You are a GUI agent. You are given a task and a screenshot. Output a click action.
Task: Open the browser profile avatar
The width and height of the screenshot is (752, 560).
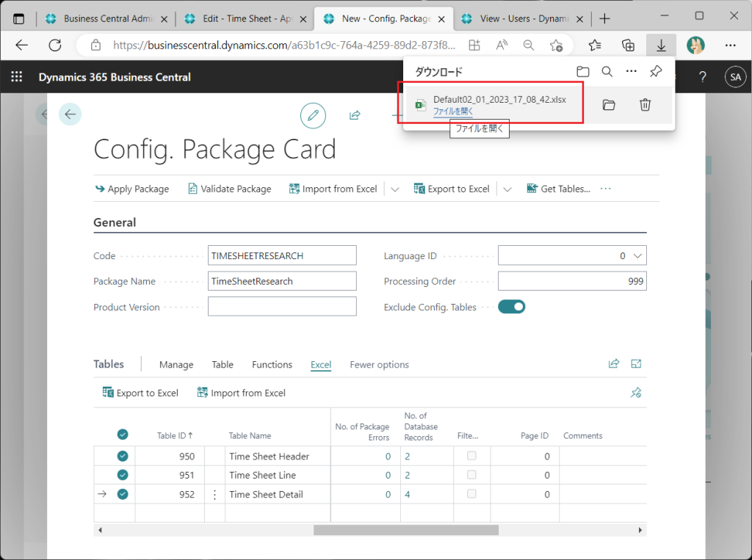tap(695, 46)
